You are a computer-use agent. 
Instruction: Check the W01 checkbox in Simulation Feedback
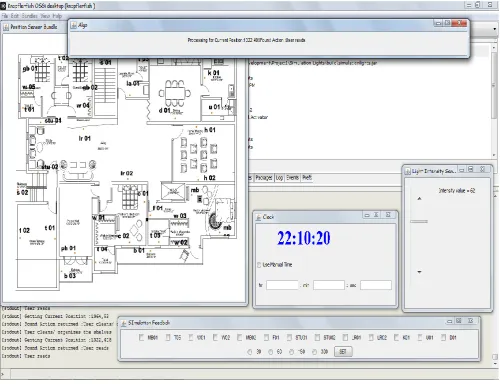pos(191,338)
